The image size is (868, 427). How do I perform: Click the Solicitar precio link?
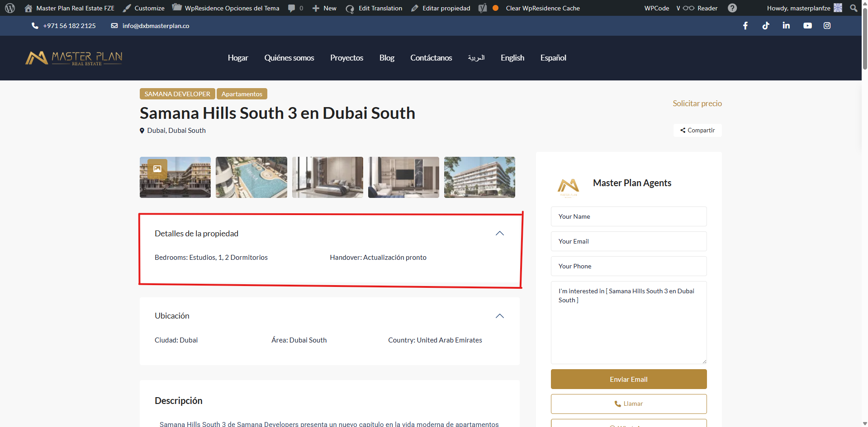click(697, 103)
